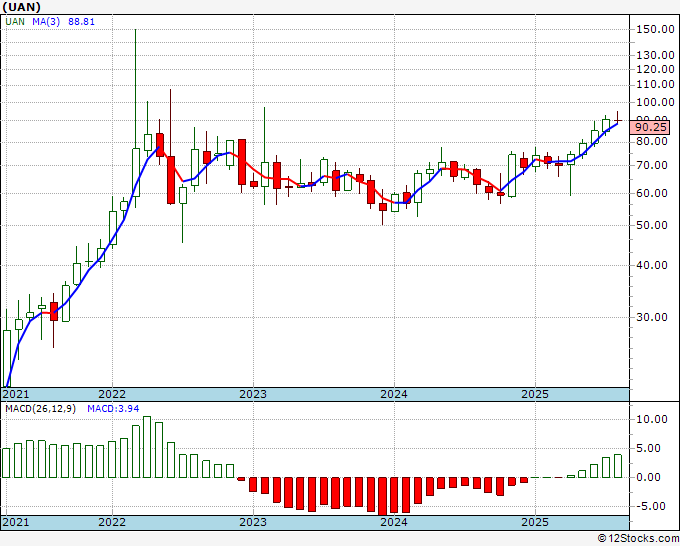This screenshot has width=680, height=546.
Task: Click the 150.00 price axis label
Action: click(x=655, y=29)
